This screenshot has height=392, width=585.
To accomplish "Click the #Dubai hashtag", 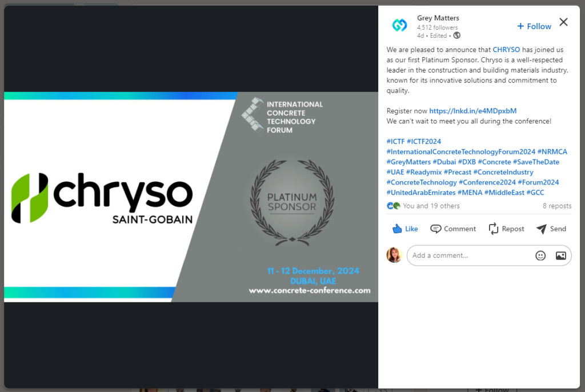I will [444, 162].
